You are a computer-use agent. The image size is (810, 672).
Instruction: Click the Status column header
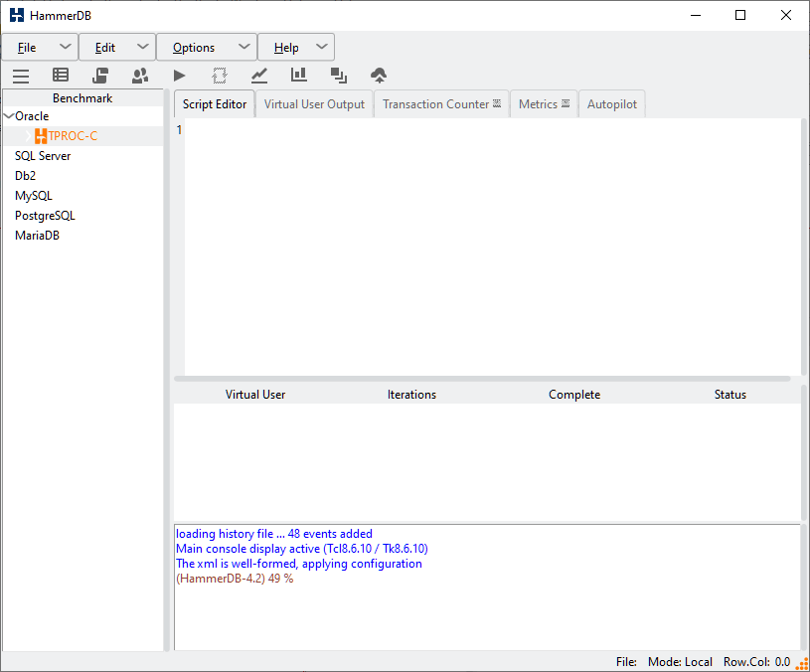729,395
